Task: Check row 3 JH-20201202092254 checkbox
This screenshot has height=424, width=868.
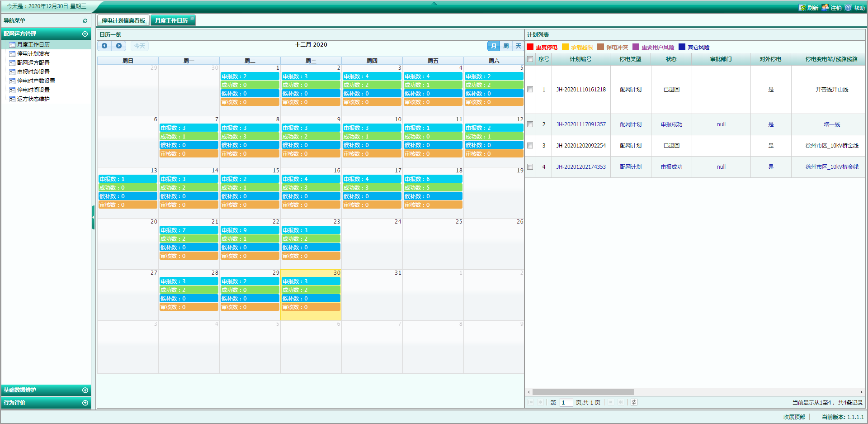Action: tap(530, 146)
